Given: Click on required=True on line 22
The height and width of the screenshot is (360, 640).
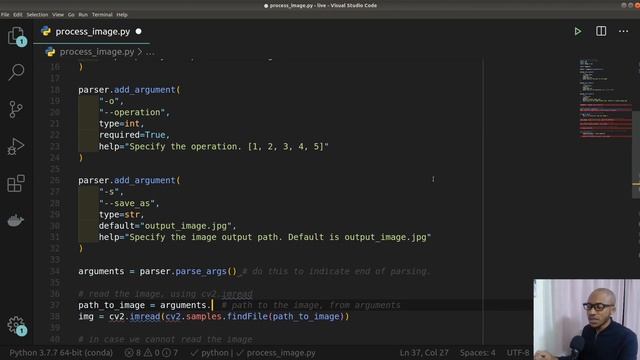Looking at the screenshot, I should (132, 135).
